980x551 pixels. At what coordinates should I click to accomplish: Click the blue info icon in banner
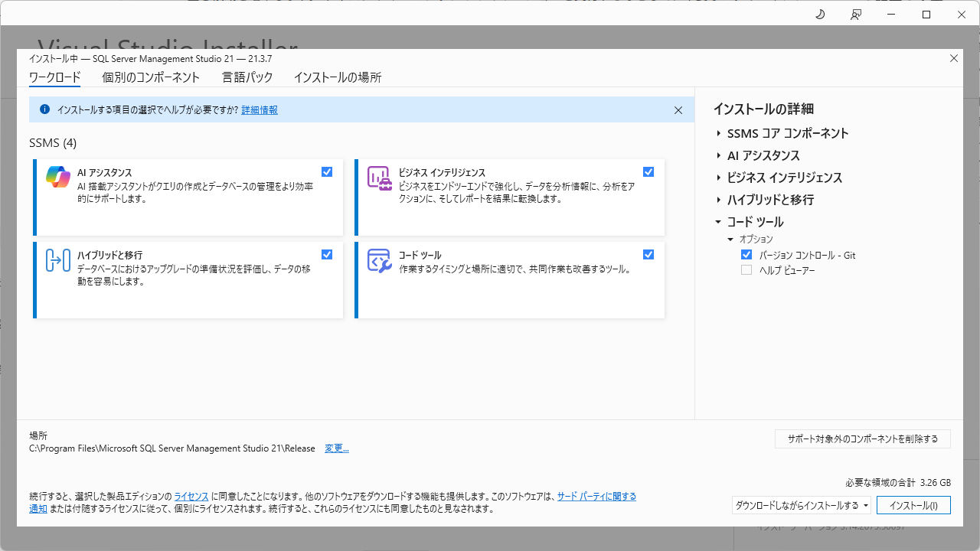pyautogui.click(x=44, y=109)
